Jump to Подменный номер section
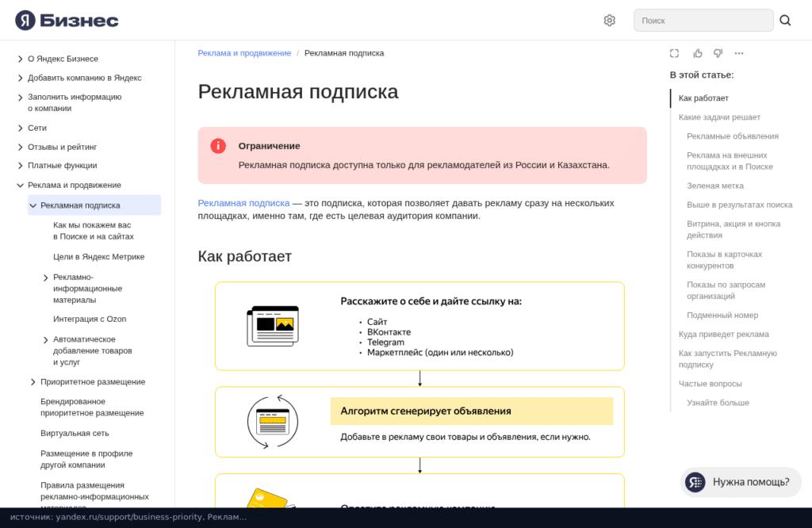Viewport: 812px width, 528px height. [x=722, y=316]
